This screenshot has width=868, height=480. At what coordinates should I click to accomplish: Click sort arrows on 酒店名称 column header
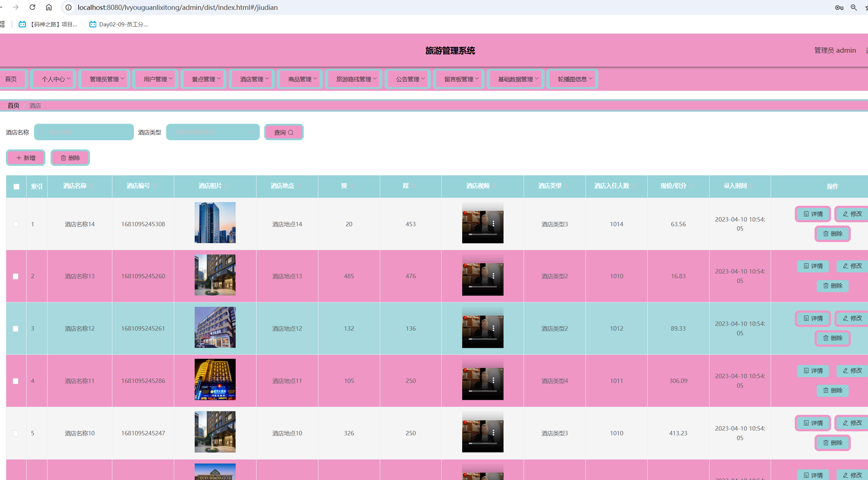91,186
